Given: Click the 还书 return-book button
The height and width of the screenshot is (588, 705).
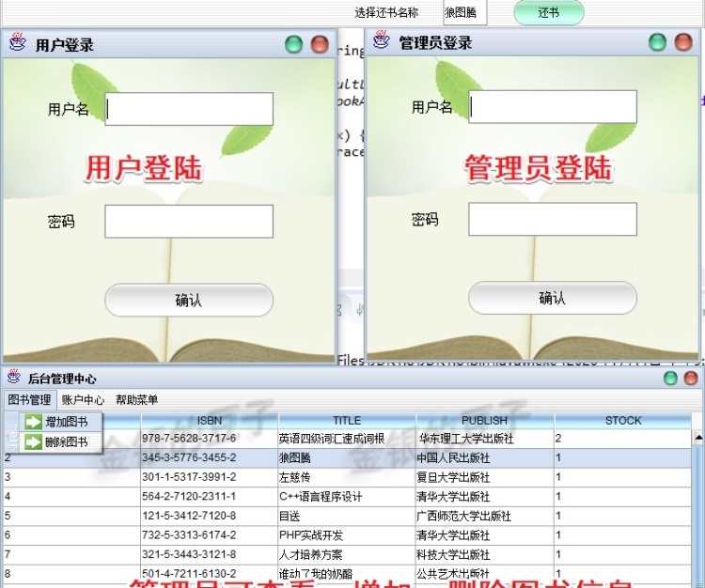Looking at the screenshot, I should pyautogui.click(x=549, y=12).
